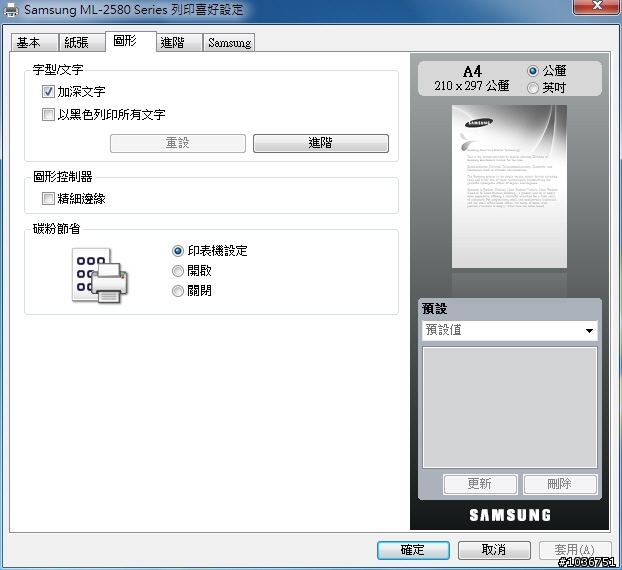The width and height of the screenshot is (622, 570).
Task: Click the printer icon in title bar
Action: point(11,10)
